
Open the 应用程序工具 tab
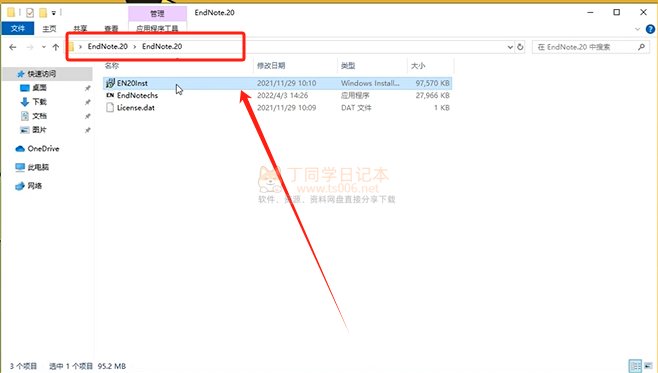(x=157, y=29)
